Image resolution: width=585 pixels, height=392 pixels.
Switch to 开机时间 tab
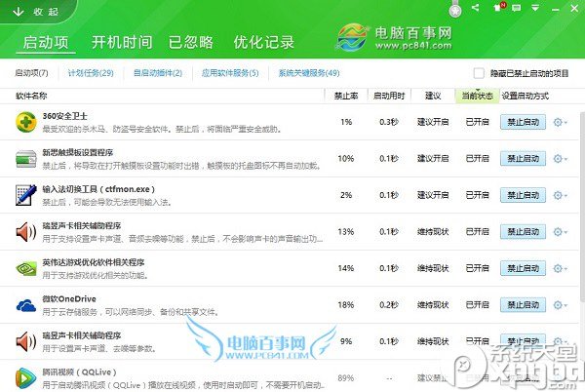point(122,42)
